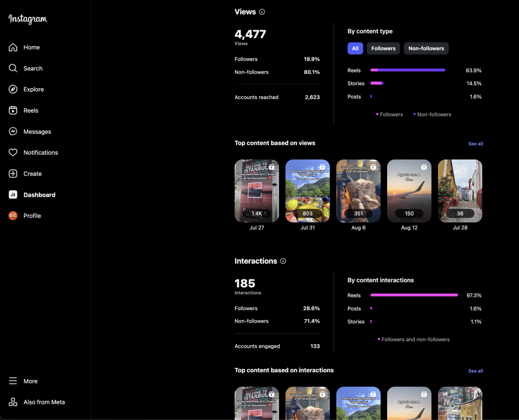Open the Istanbul reel with 1.4K views

(257, 191)
